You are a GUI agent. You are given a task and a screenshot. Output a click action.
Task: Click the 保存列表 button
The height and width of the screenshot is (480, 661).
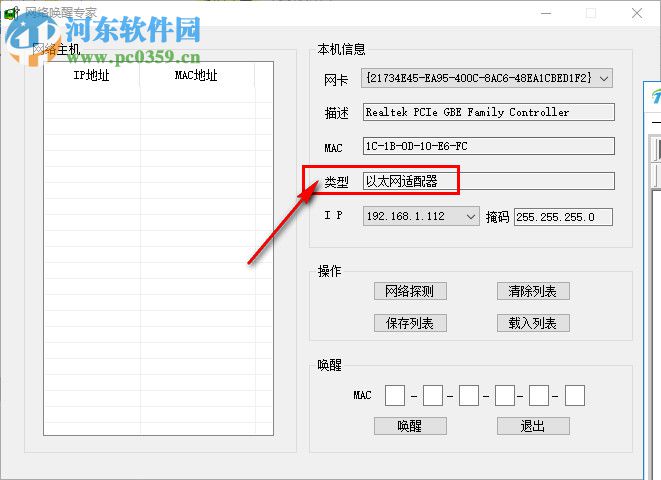click(410, 323)
